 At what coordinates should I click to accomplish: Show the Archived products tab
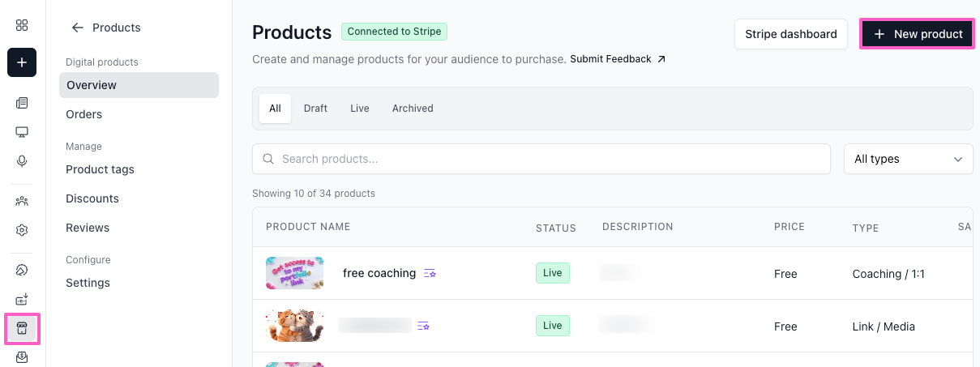pyautogui.click(x=413, y=109)
